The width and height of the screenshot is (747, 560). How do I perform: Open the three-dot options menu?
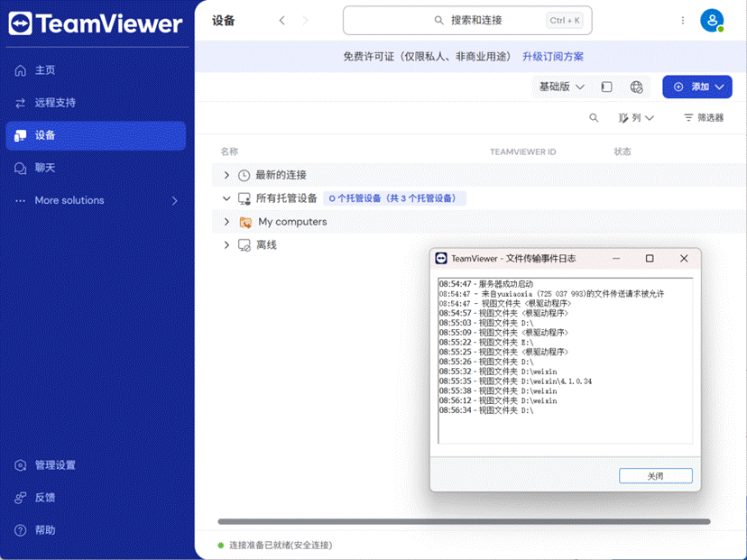coord(683,21)
